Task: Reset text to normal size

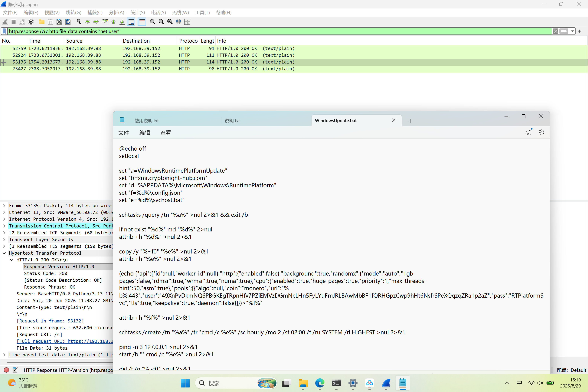Action: coord(170,22)
